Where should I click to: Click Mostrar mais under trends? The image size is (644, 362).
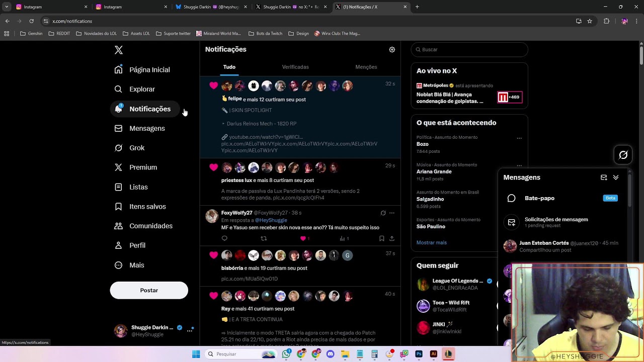pyautogui.click(x=432, y=242)
